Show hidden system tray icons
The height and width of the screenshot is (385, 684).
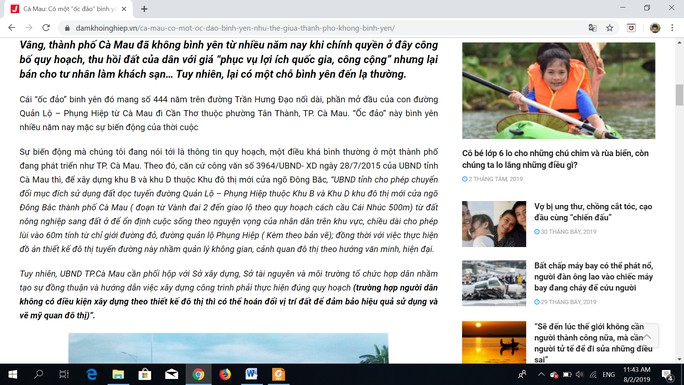541,374
